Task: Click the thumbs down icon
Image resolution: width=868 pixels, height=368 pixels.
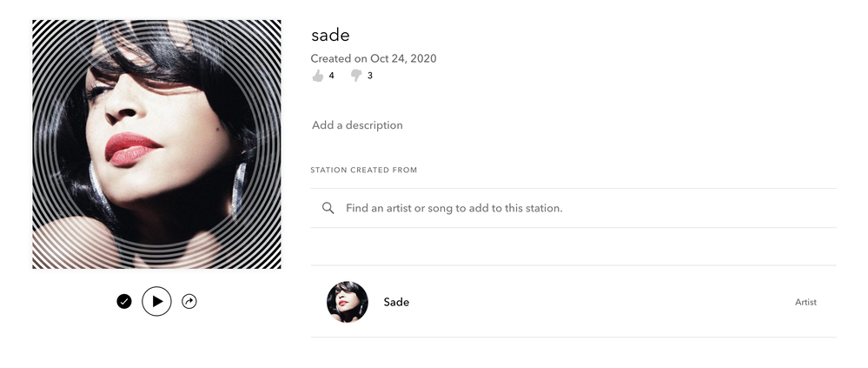Action: 355,76
